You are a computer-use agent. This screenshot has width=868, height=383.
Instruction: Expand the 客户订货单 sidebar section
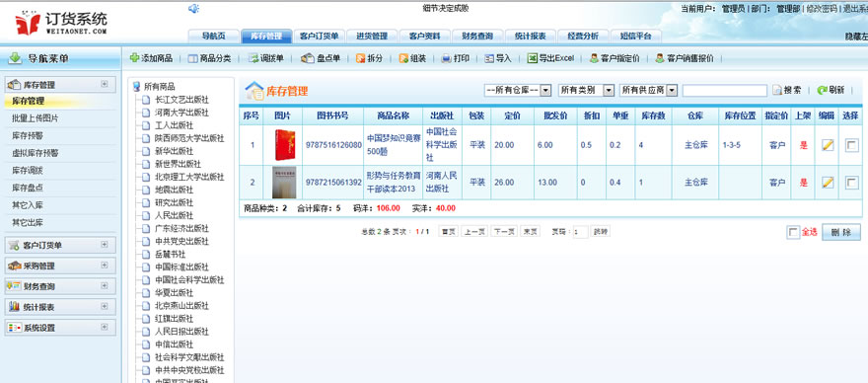pos(60,246)
